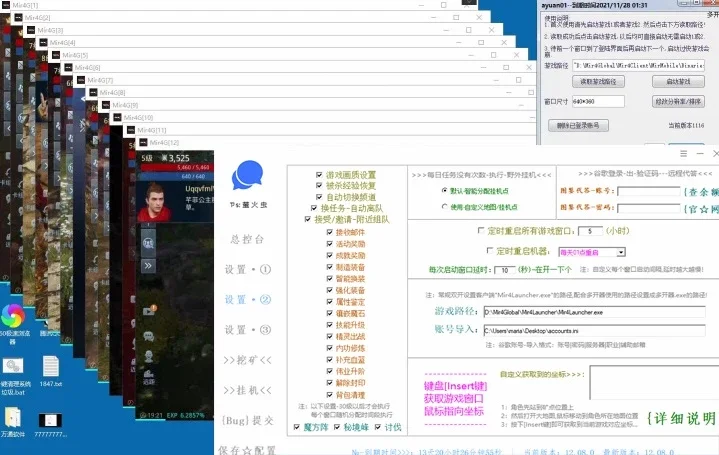719x455 pixels.
Task: Open the >>挖矿<< tab
Action: click(248, 360)
